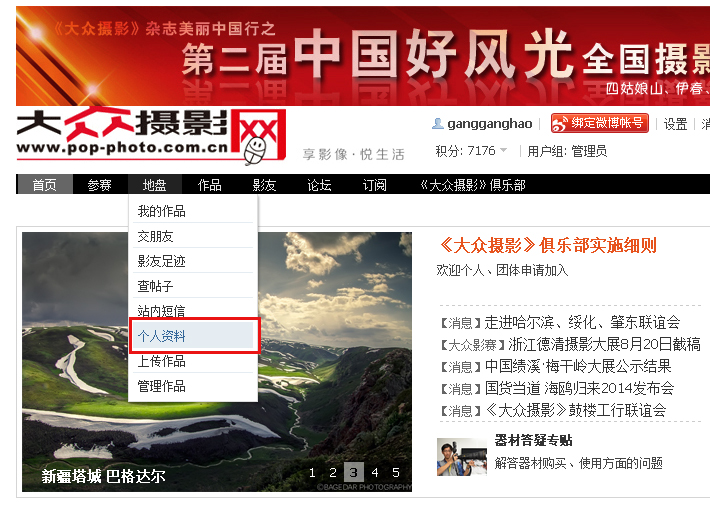The width and height of the screenshot is (710, 506).
Task: Select 上传作品 in dropdown menu
Action: tap(193, 361)
